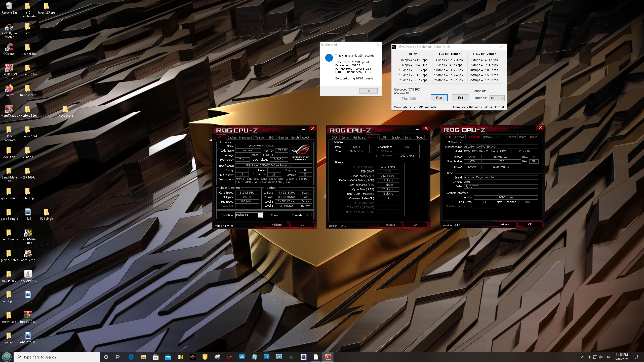Click the volume muted tray icon
The image size is (644, 362).
pos(601,357)
